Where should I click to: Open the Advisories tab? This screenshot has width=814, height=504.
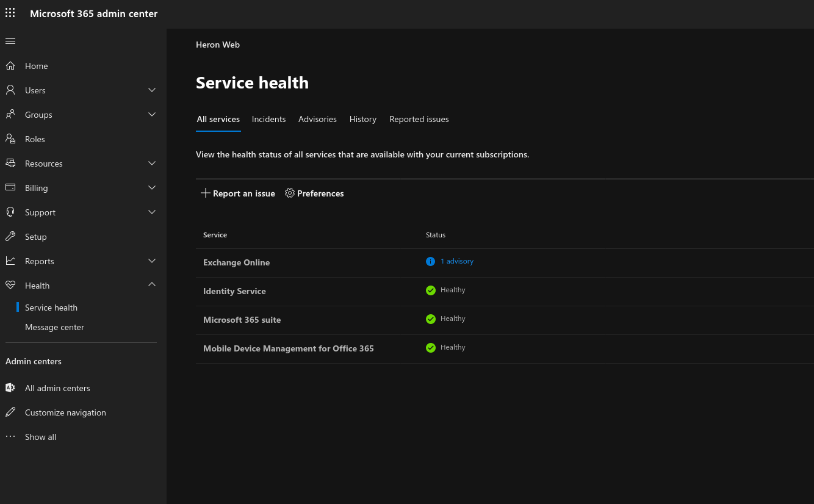click(x=317, y=119)
